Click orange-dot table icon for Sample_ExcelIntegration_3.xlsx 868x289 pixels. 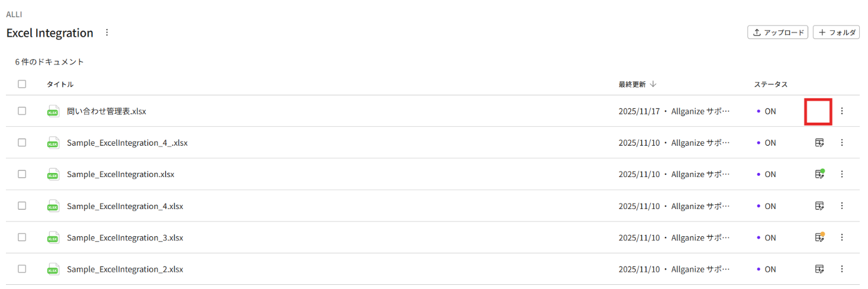819,237
